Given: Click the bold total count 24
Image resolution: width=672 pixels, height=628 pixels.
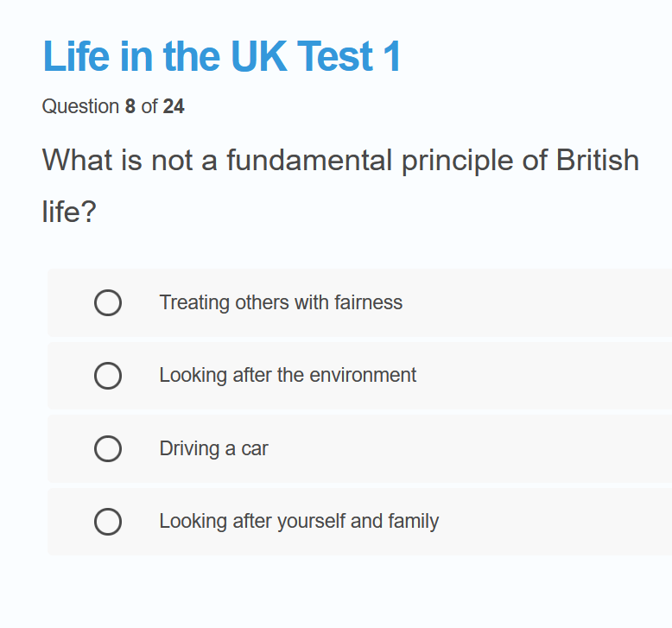Looking at the screenshot, I should click(174, 107).
